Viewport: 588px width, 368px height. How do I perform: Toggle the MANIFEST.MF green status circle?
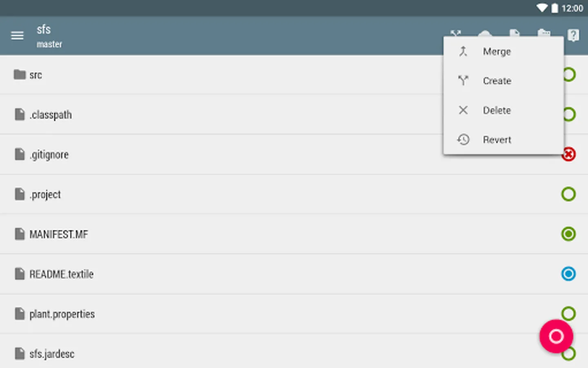[x=568, y=234]
